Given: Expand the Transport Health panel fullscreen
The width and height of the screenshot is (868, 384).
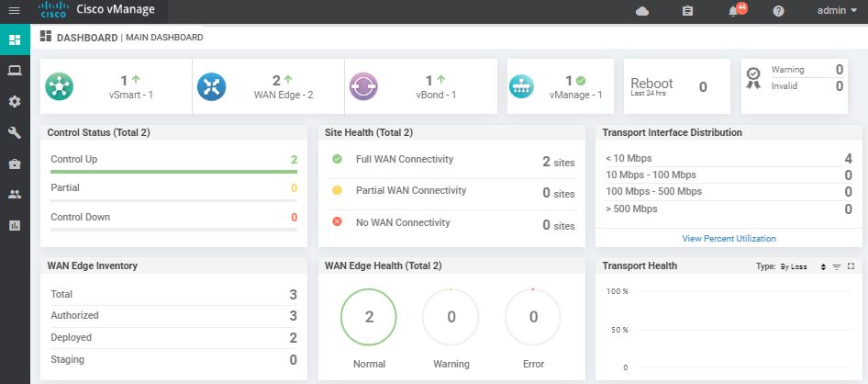Looking at the screenshot, I should tap(851, 266).
